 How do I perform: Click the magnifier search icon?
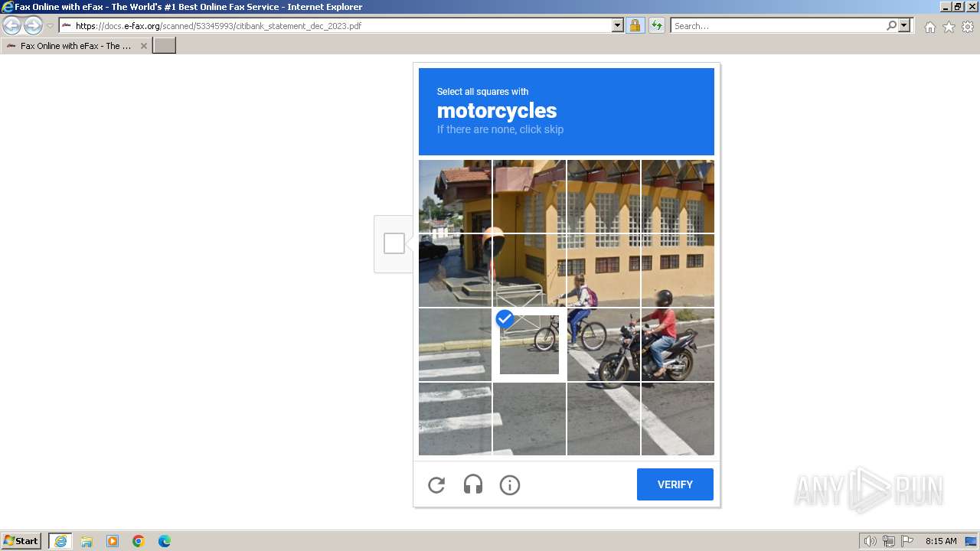pos(891,26)
